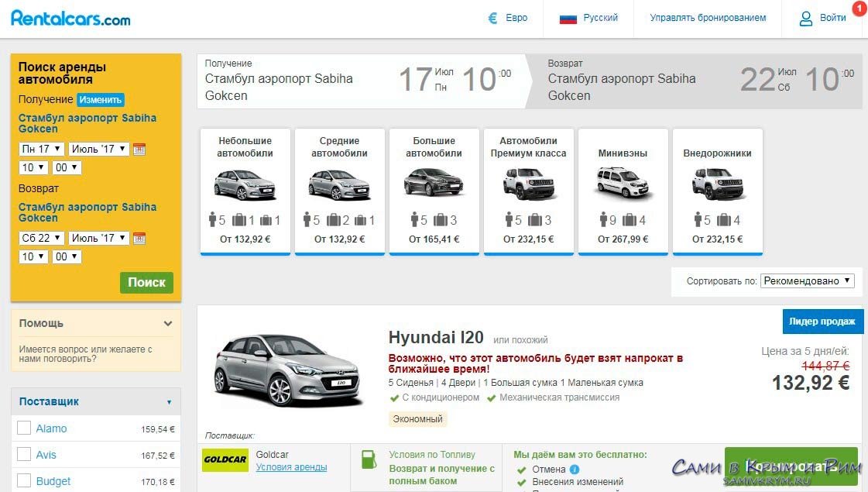868x492 pixels.
Task: Open pickup minutes dropdown
Action: tap(67, 167)
